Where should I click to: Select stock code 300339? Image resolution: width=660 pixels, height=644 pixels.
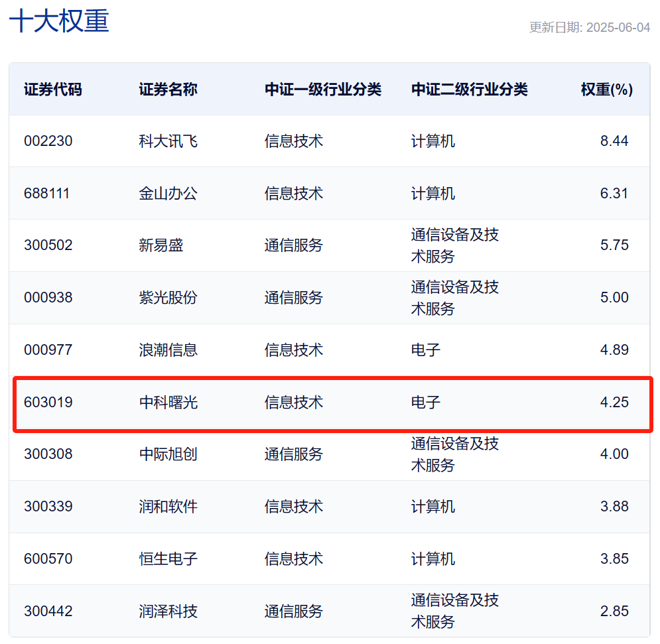point(48,506)
